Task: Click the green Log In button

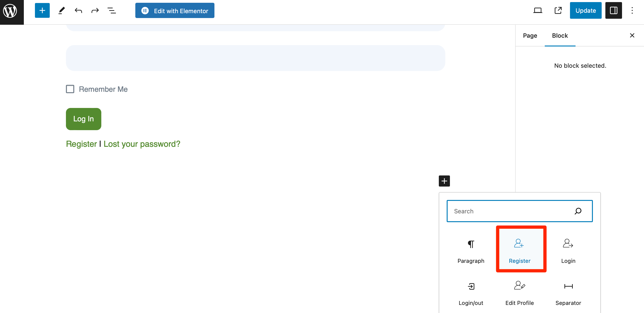Action: pyautogui.click(x=84, y=119)
